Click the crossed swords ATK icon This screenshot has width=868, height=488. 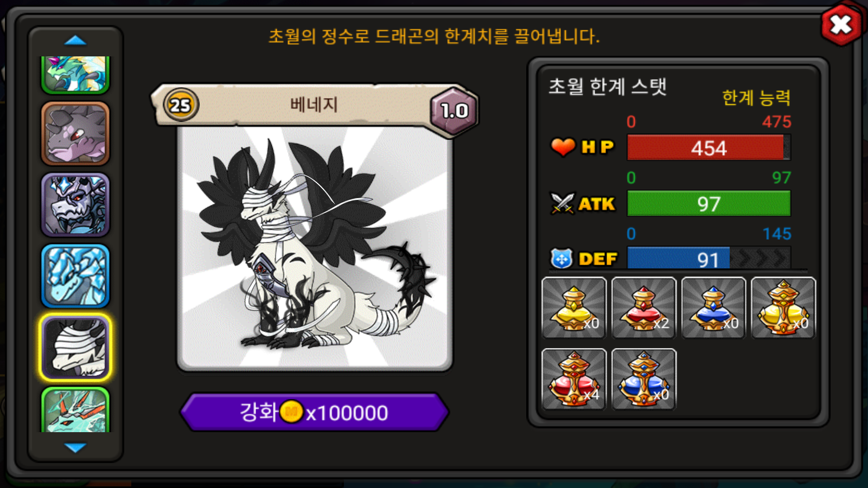tap(562, 204)
